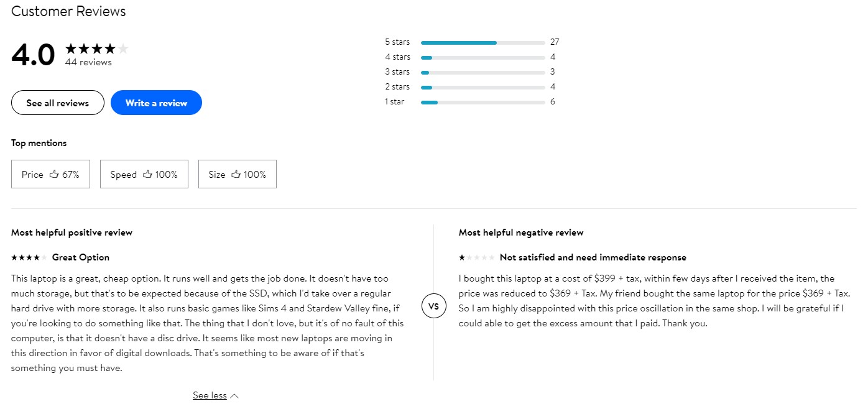Click the positive review four-star rating
This screenshot has width=868, height=409.
coord(29,257)
